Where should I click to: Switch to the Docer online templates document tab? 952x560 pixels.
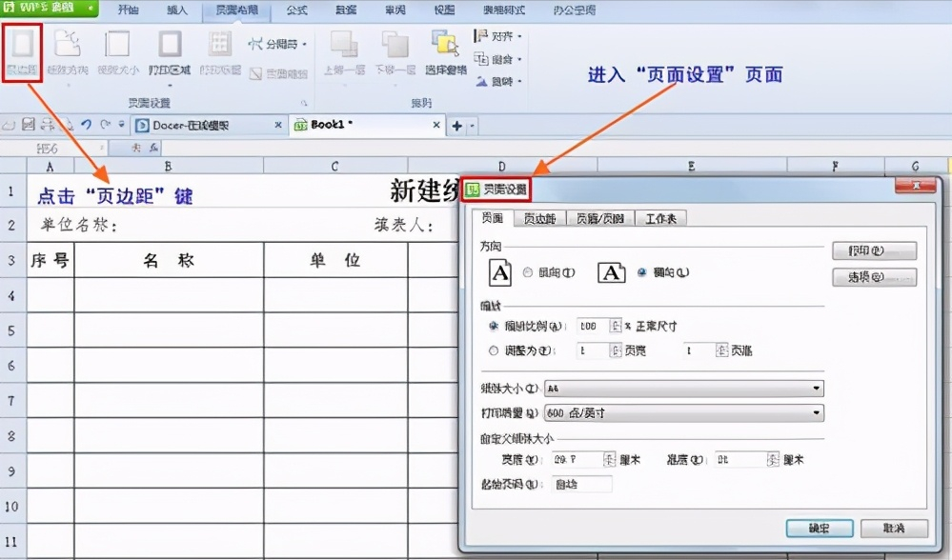pos(210,125)
